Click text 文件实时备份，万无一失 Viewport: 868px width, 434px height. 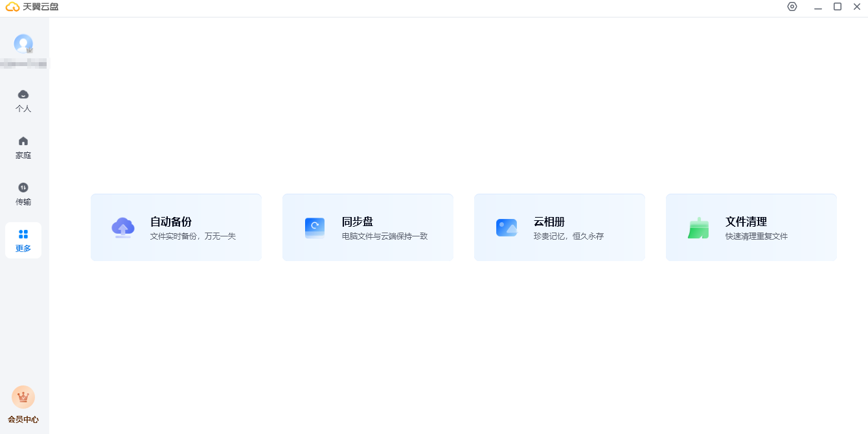[193, 236]
